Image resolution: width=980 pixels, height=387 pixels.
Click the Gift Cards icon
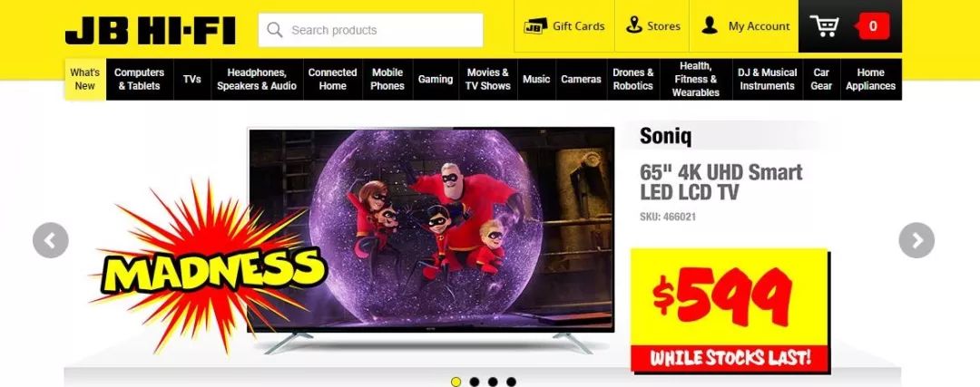pos(535,26)
